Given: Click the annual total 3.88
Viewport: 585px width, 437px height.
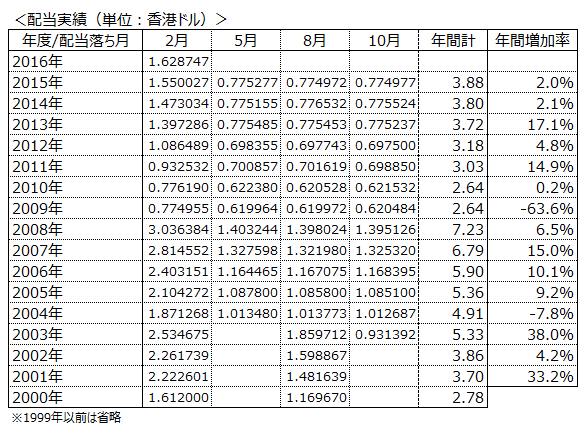Looking at the screenshot, I should coord(468,82).
